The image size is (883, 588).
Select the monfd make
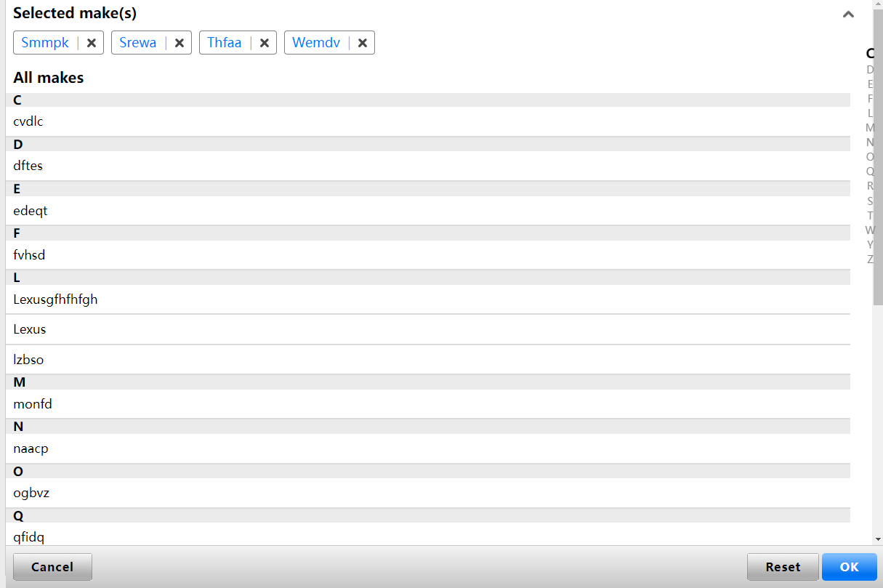pos(428,404)
